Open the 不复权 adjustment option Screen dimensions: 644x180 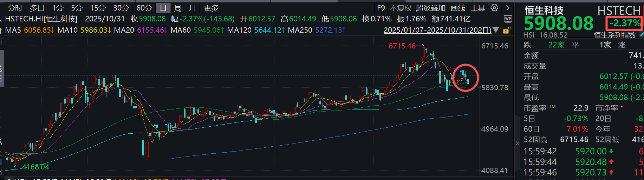[x=401, y=8]
